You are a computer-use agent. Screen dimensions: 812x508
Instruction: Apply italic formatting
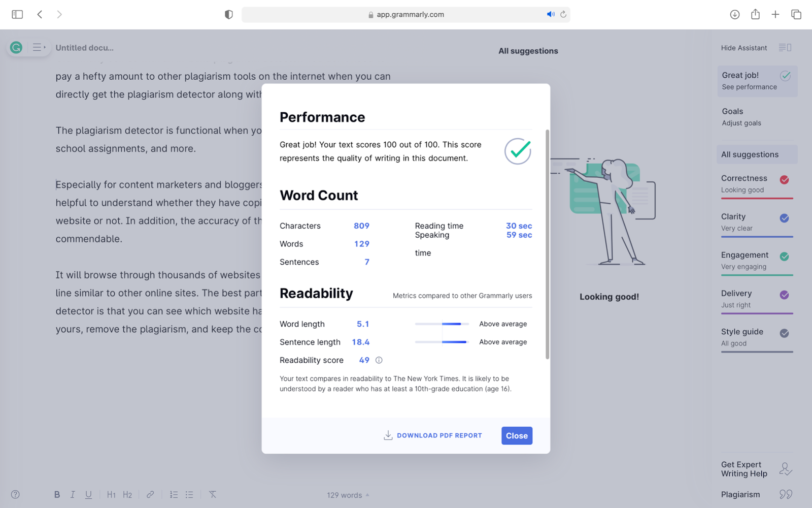pyautogui.click(x=73, y=495)
